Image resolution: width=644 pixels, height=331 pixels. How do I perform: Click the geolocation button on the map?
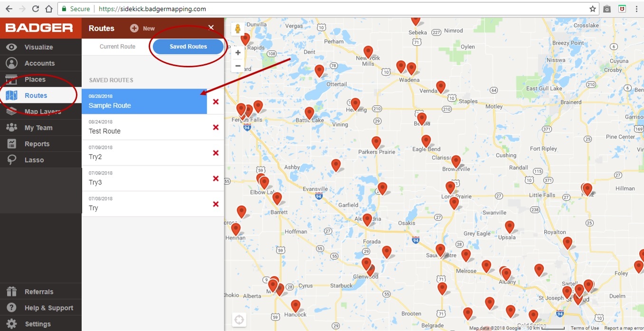point(239,320)
